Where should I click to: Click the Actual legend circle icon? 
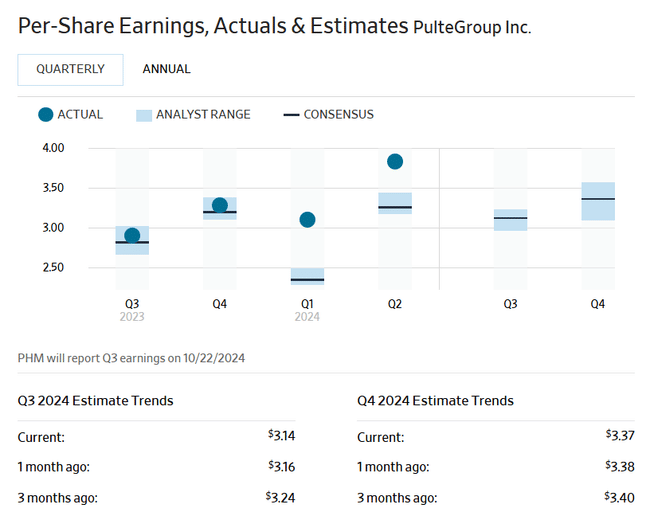click(45, 114)
